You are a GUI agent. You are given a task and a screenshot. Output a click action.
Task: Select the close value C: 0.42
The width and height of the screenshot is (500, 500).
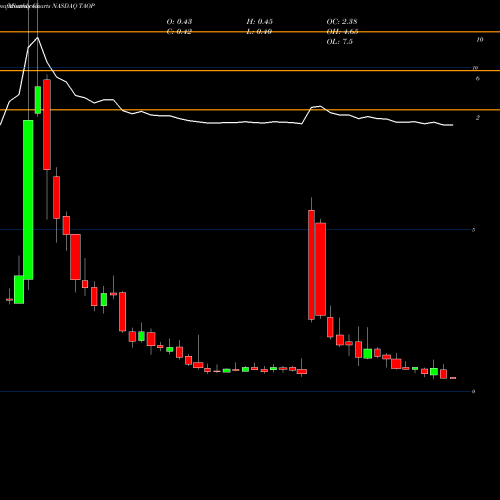[x=179, y=32]
